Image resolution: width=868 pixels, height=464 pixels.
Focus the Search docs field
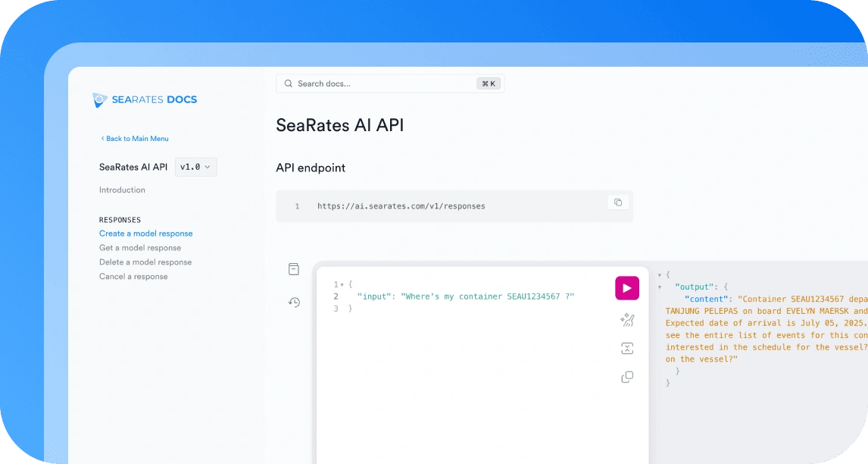pyautogui.click(x=390, y=83)
